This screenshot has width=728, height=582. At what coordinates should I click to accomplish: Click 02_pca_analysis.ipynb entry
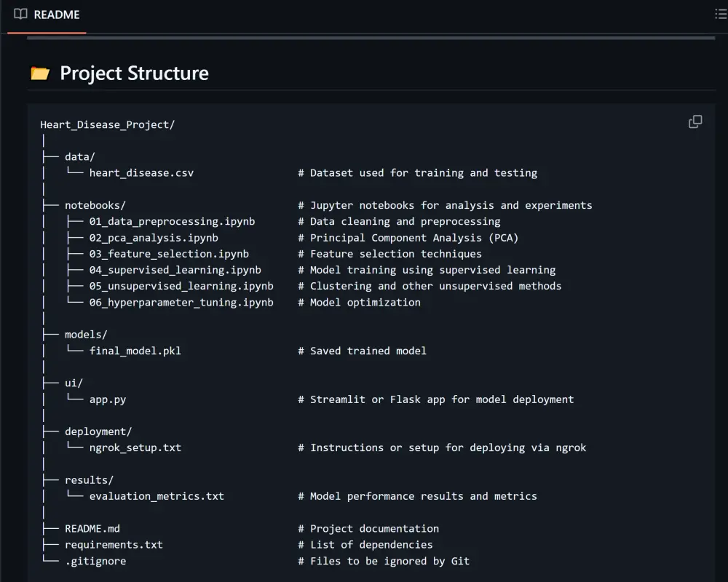(154, 238)
